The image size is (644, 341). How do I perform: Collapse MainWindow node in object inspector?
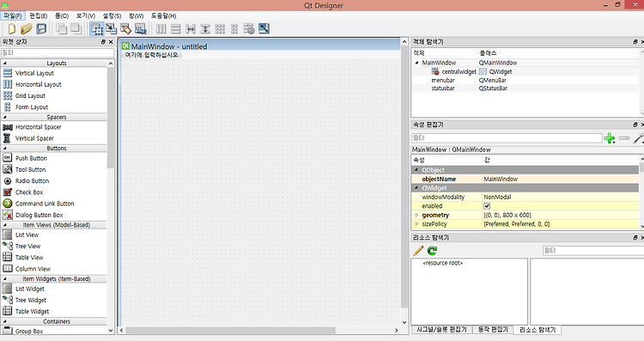pos(416,63)
